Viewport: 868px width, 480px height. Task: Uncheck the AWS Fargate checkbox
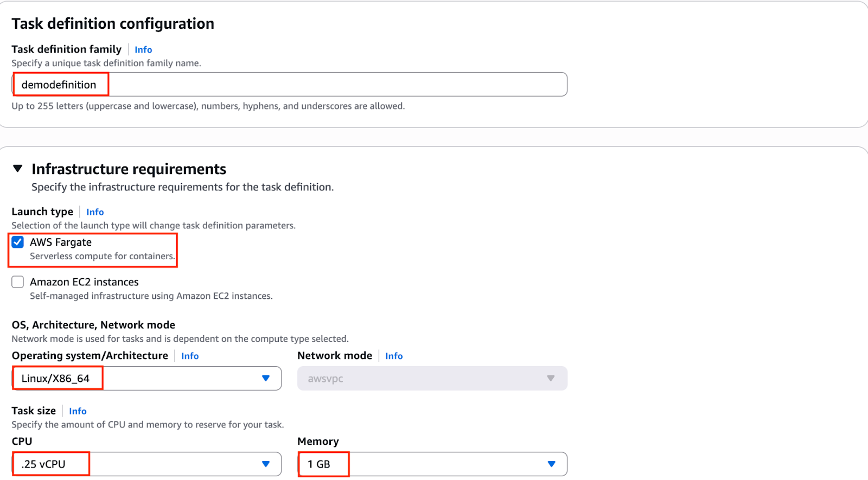coord(18,242)
